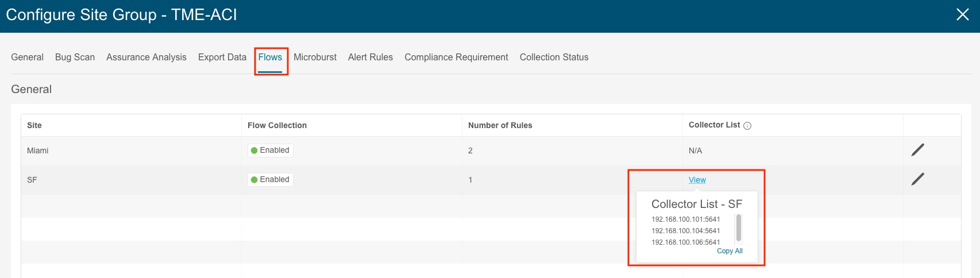Go to the Export Data tab

point(222,57)
